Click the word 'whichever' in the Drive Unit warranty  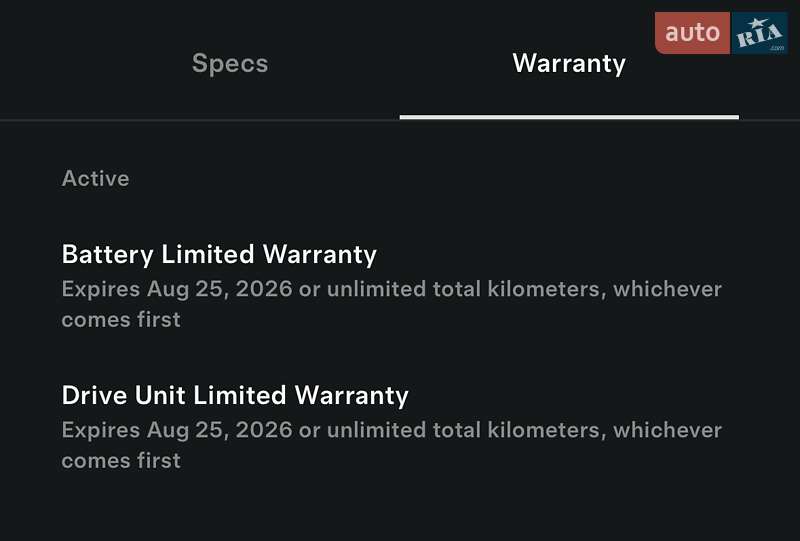click(x=667, y=431)
